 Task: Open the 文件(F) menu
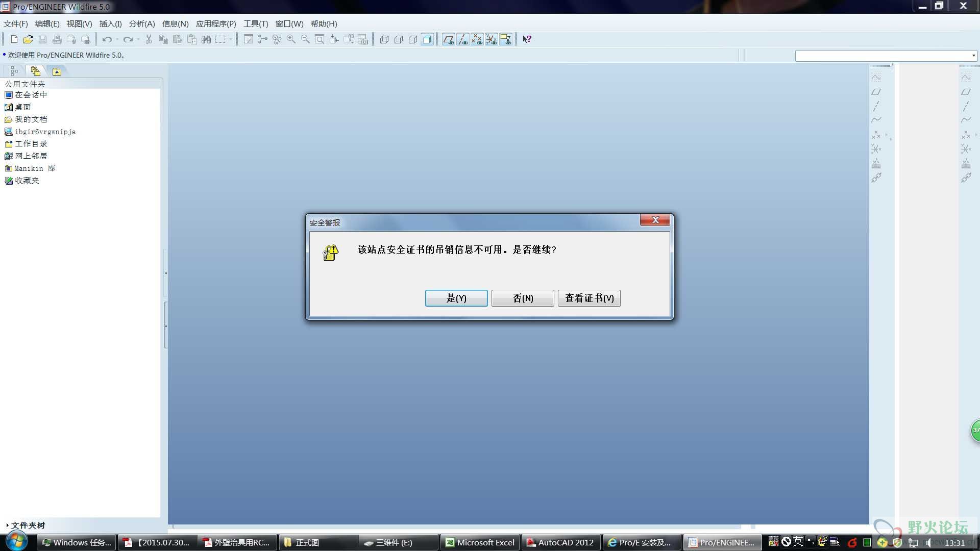click(x=16, y=23)
